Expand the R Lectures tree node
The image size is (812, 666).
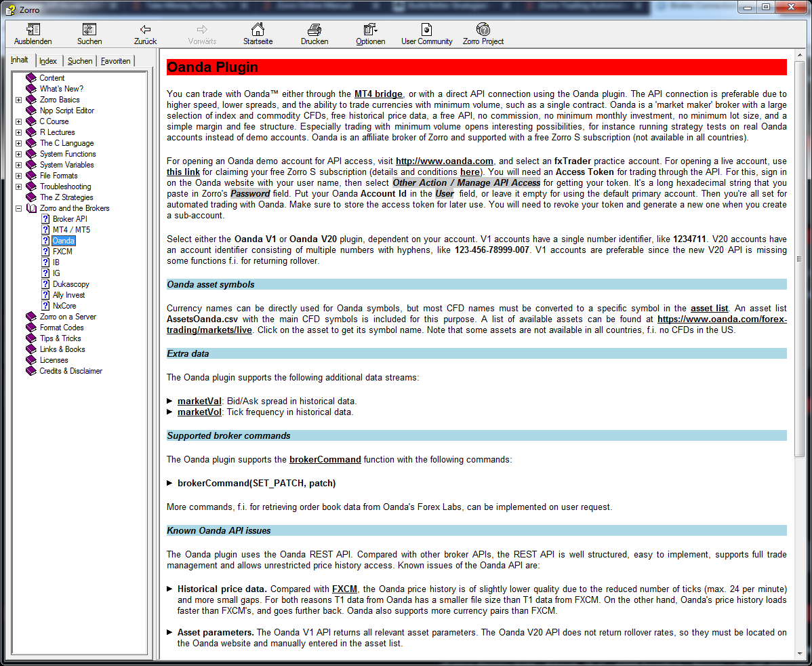coord(19,133)
